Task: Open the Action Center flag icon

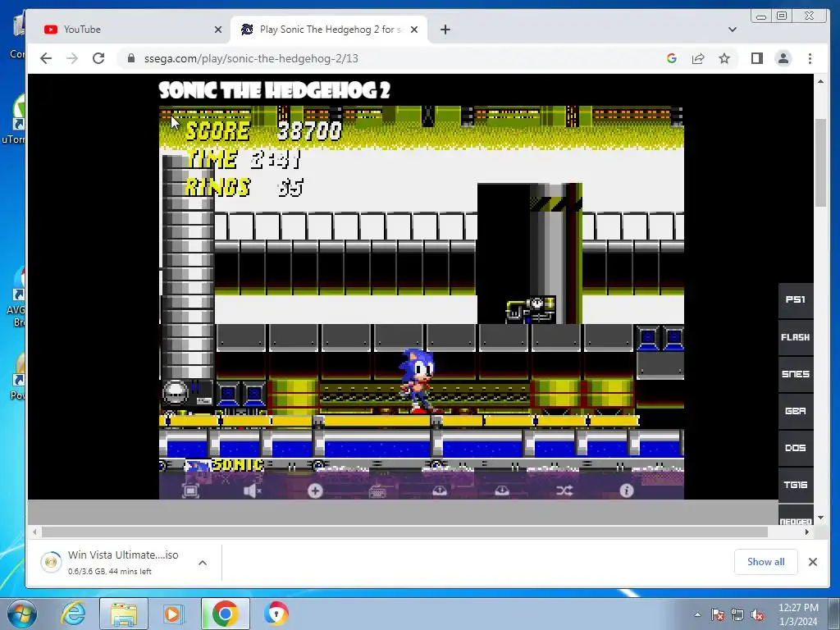Action: pos(718,614)
